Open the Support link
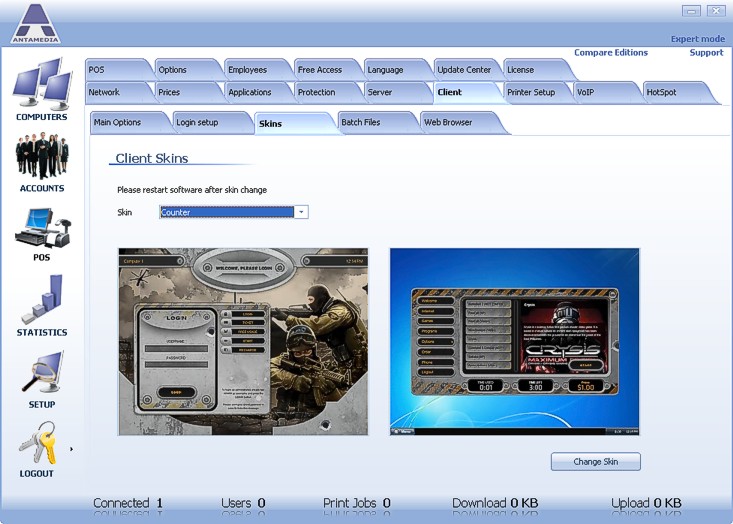This screenshot has width=733, height=524. tap(706, 52)
